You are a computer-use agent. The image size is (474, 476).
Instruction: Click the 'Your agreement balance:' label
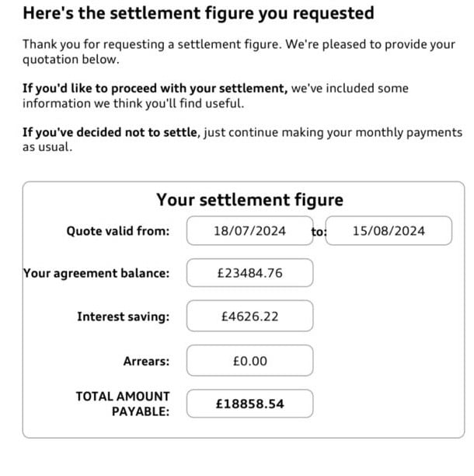click(x=96, y=273)
